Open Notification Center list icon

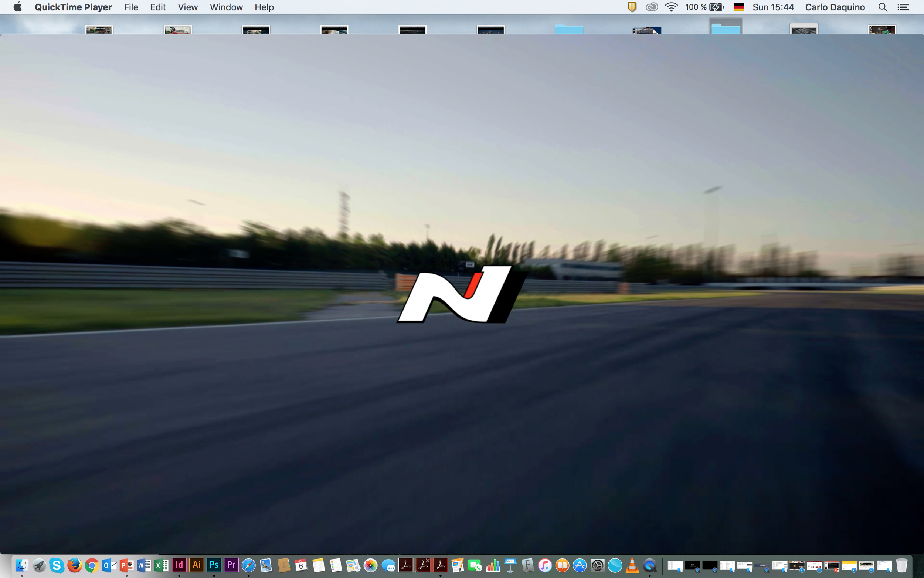click(x=903, y=7)
